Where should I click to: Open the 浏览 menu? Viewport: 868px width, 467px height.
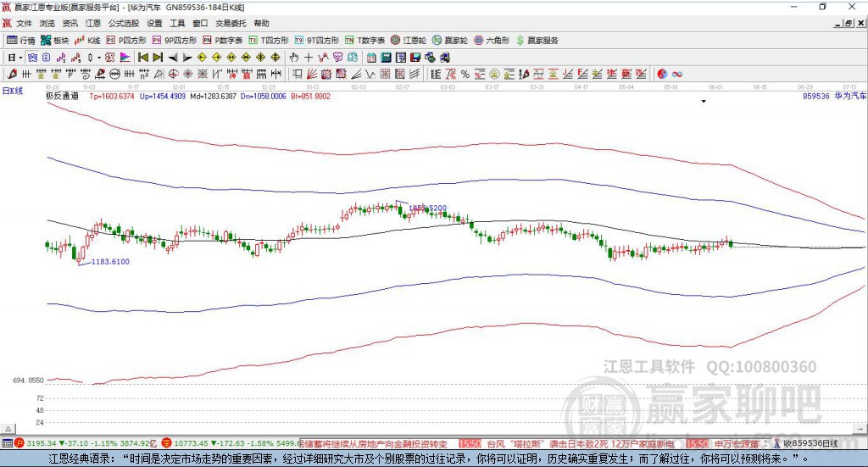[47, 23]
